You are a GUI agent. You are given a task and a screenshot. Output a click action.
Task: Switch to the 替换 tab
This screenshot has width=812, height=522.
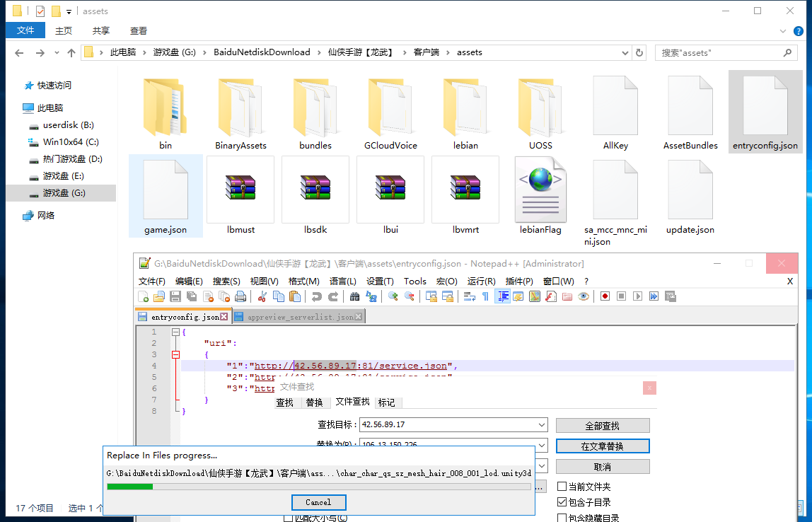click(314, 402)
